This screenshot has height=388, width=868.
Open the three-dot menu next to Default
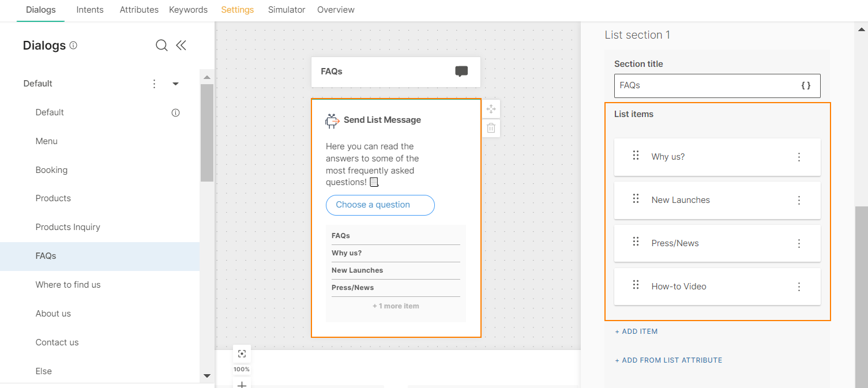154,84
